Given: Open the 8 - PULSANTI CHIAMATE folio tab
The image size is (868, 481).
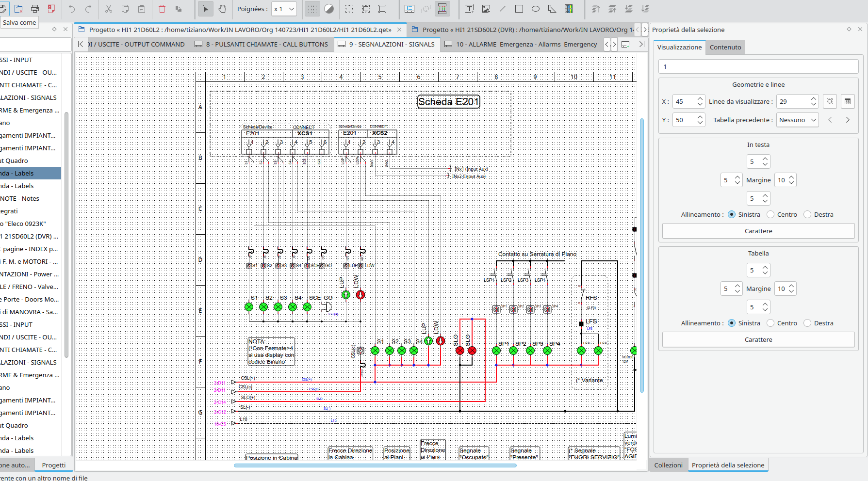Looking at the screenshot, I should coord(262,44).
